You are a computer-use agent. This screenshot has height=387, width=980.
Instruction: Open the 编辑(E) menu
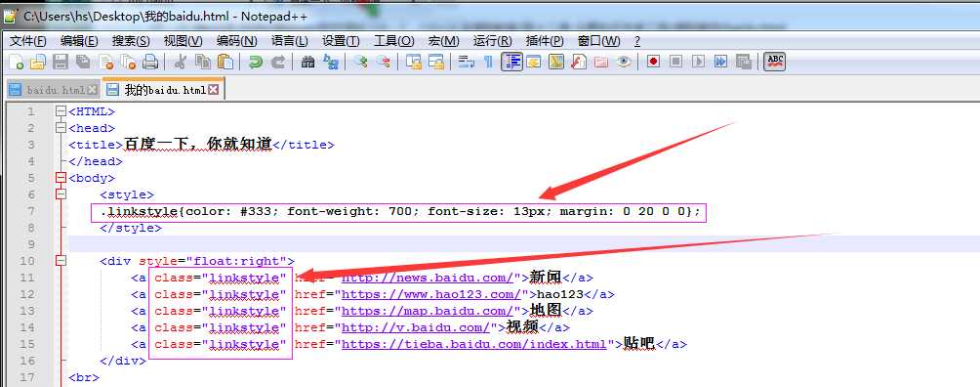(79, 41)
